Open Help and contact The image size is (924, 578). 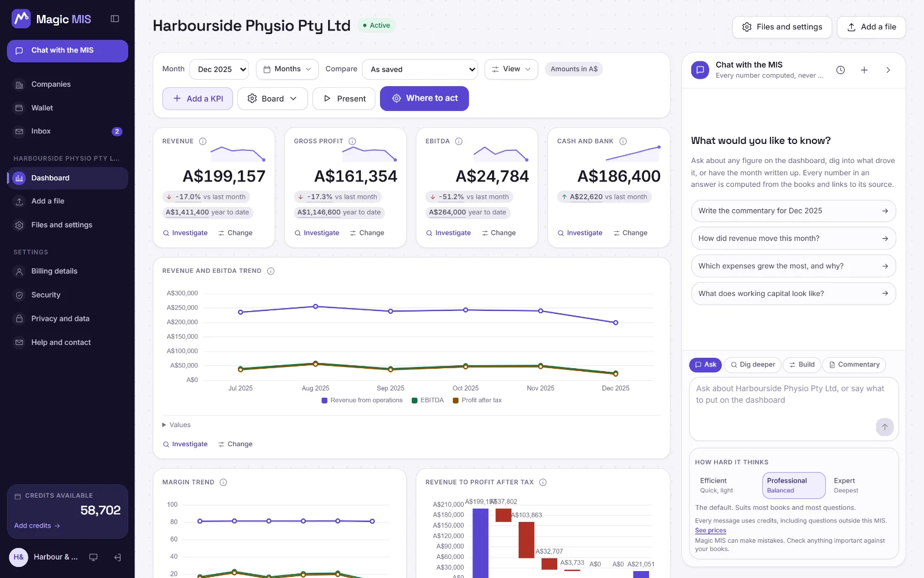pyautogui.click(x=68, y=342)
